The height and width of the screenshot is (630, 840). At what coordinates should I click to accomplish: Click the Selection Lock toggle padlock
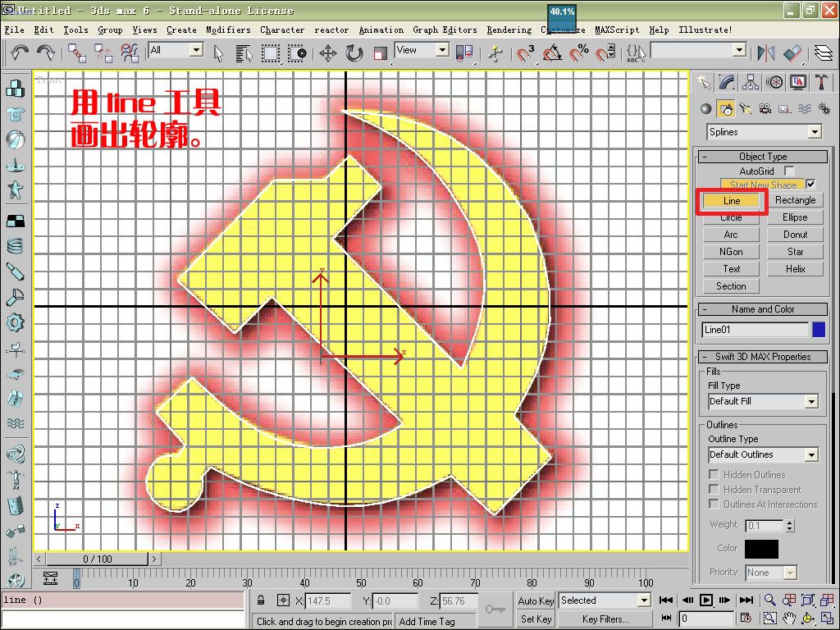tap(261, 600)
